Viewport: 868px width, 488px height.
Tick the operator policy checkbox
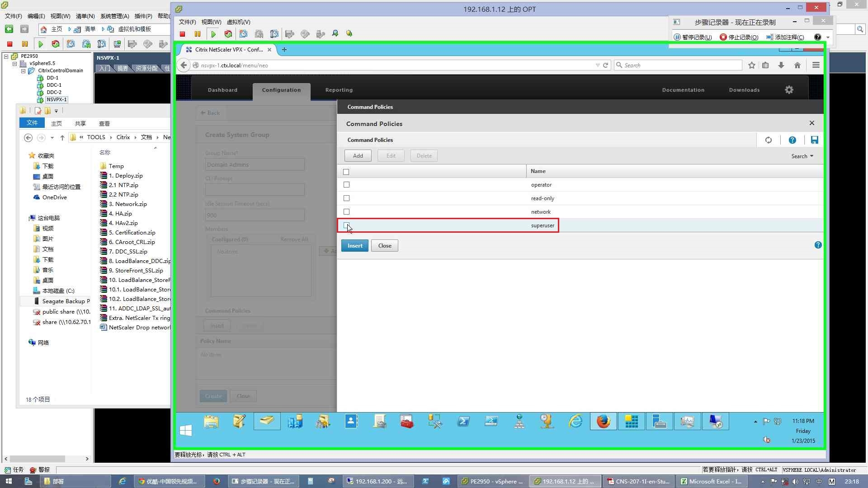[347, 184]
